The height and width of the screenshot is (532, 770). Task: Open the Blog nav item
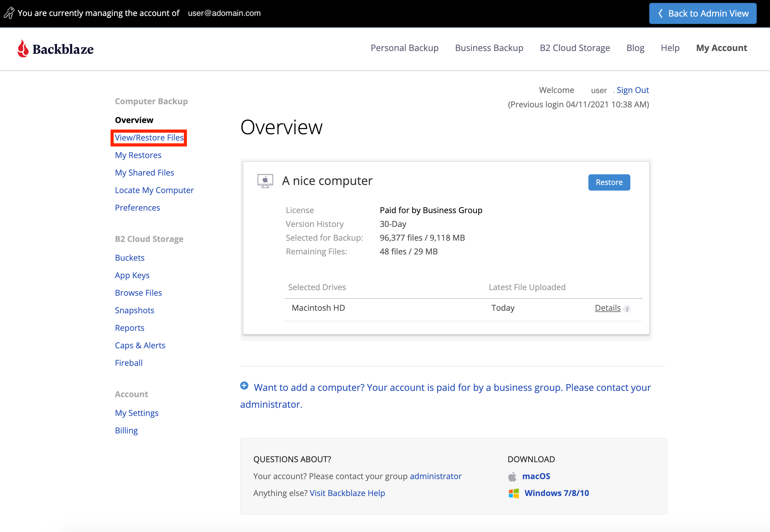635,48
